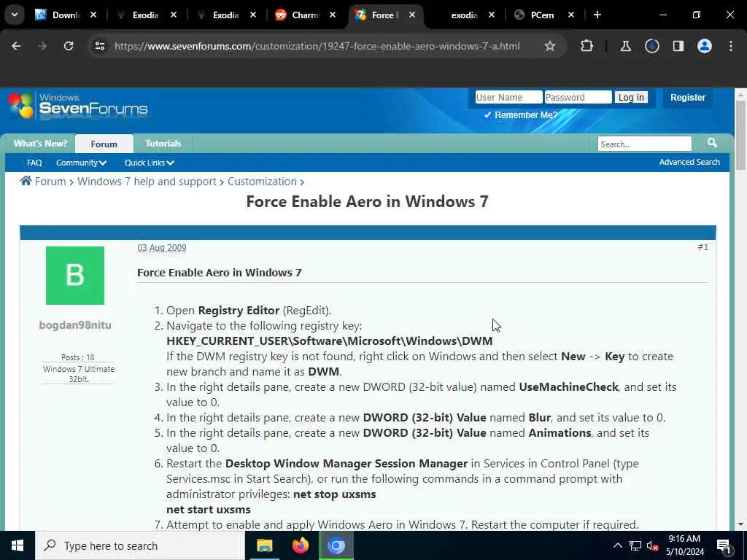Click the scrollbar down arrow
This screenshot has height=560, width=747.
click(x=740, y=524)
